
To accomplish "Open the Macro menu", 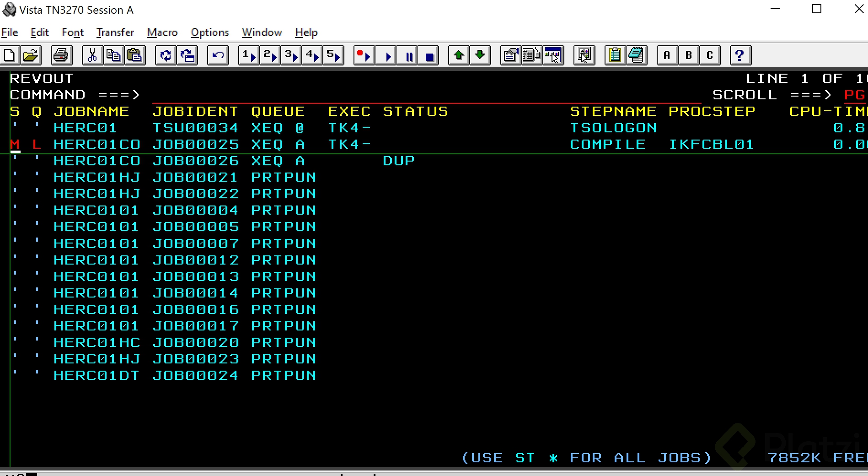I will pyautogui.click(x=162, y=32).
